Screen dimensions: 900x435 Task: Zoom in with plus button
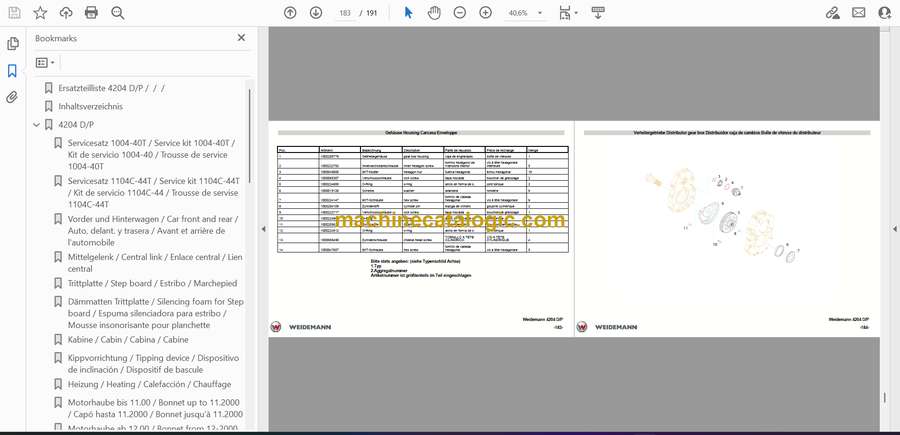(486, 13)
